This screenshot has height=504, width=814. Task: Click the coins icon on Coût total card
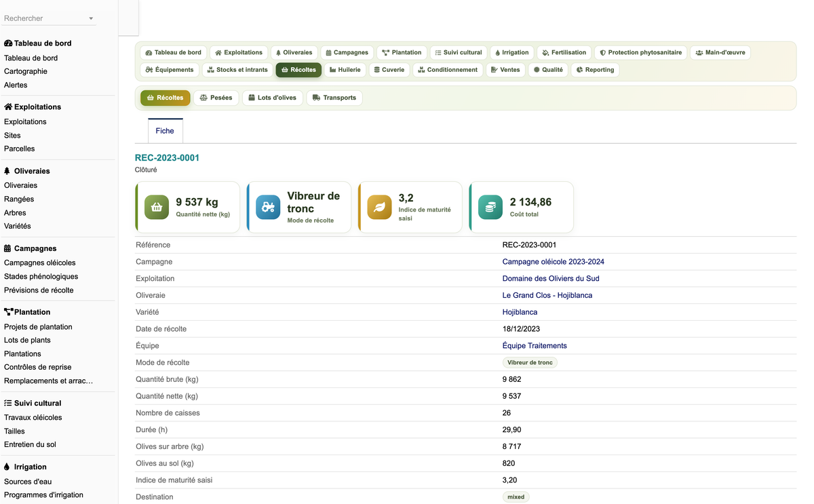coord(490,207)
